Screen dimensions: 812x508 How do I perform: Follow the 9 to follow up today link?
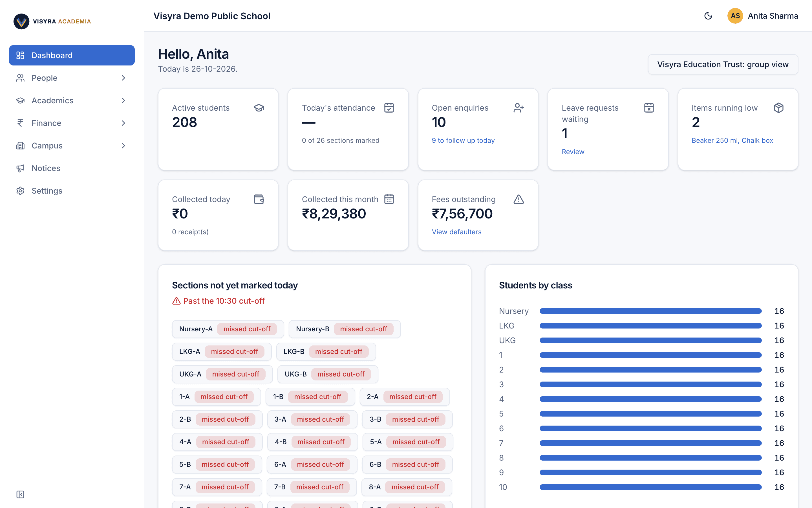463,141
